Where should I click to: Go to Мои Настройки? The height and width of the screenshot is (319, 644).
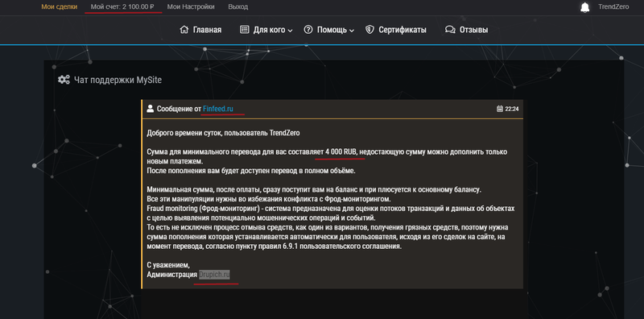191,7
